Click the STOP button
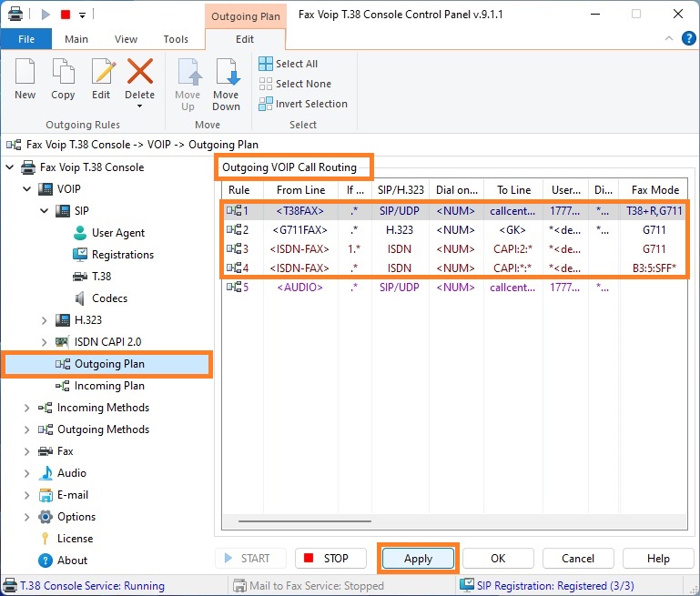This screenshot has width=700, height=596. [330, 559]
